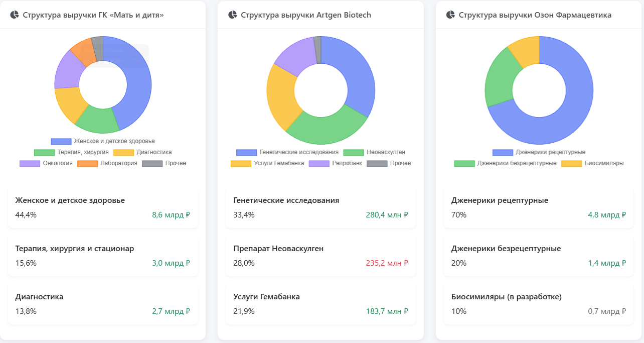Image resolution: width=644 pixels, height=343 pixels.
Task: Toggle gray «Прочее» legend swatch in Artgen card
Action: (x=377, y=163)
